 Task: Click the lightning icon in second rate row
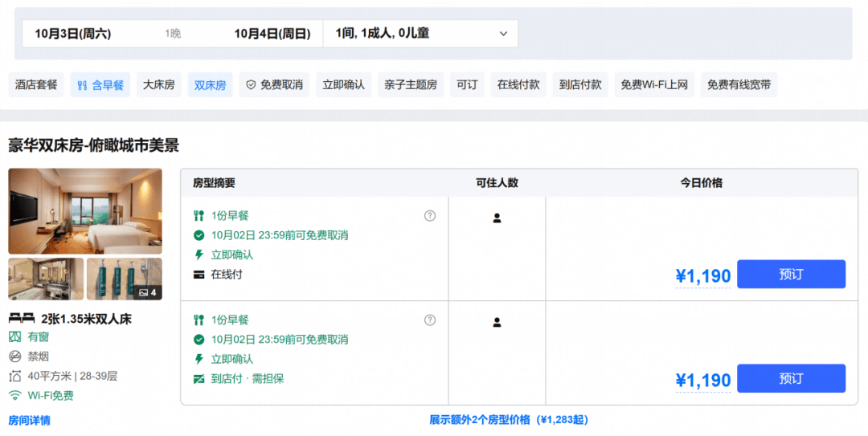tap(199, 359)
